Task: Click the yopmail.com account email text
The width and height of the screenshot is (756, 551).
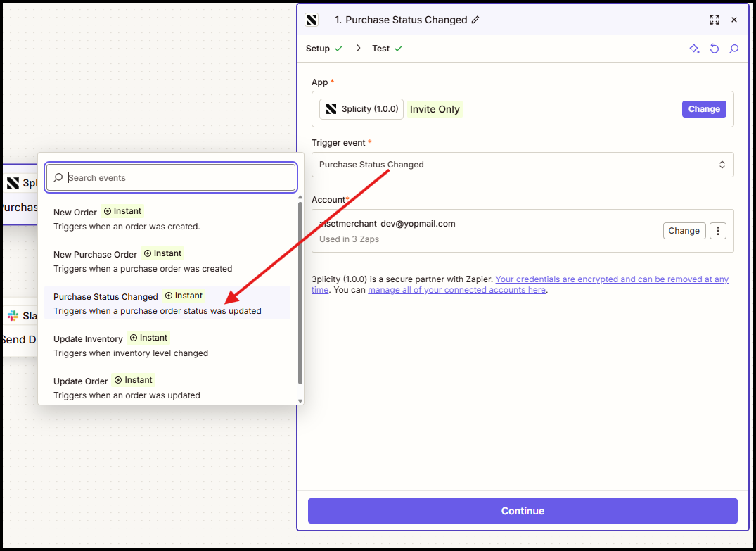Action: [x=387, y=224]
